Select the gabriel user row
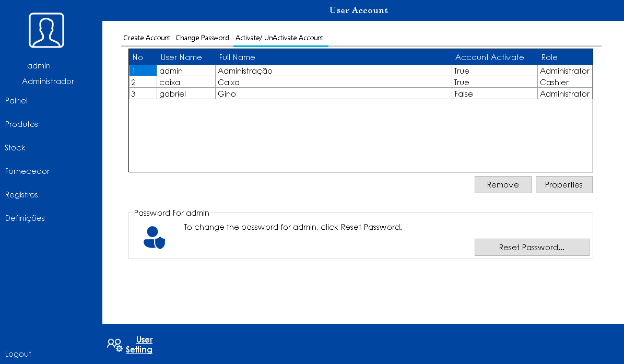The width and height of the screenshot is (624, 364). tap(185, 94)
